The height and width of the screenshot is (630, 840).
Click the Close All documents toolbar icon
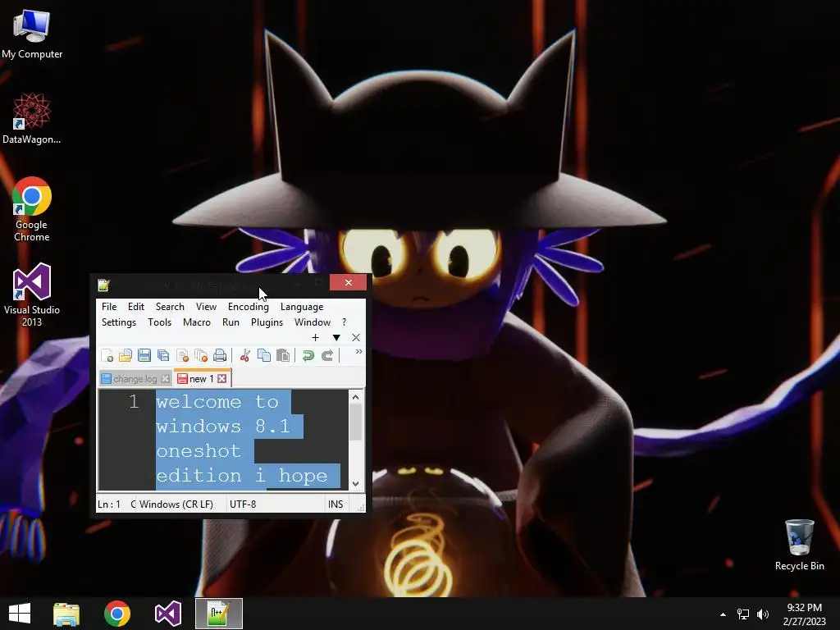pyautogui.click(x=201, y=356)
